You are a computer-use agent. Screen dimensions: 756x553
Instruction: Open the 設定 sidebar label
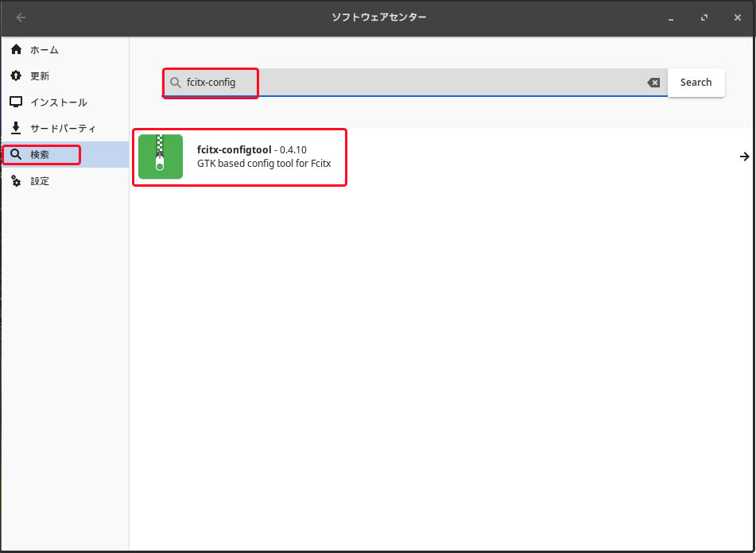click(x=40, y=181)
